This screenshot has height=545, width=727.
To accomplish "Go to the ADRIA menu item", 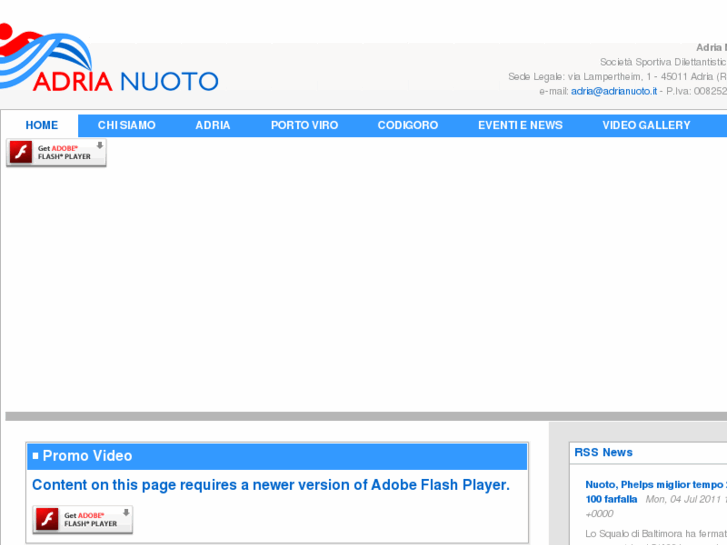I will (213, 125).
